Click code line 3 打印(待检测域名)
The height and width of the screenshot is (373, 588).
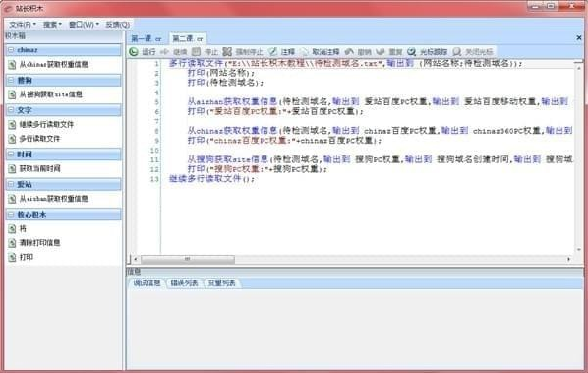click(x=225, y=83)
